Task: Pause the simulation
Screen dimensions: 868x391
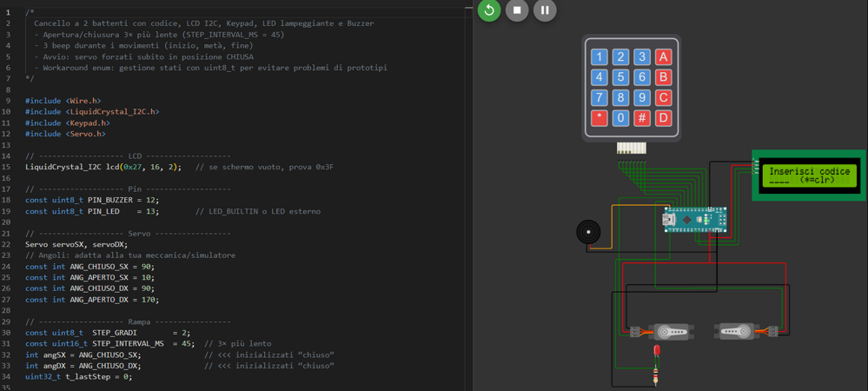Action: [545, 10]
